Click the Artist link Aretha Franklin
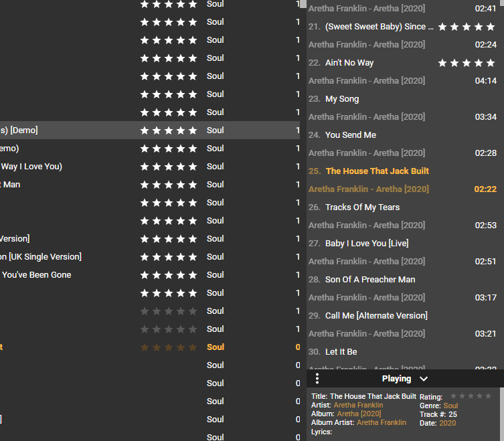The width and height of the screenshot is (504, 441). [x=358, y=406]
